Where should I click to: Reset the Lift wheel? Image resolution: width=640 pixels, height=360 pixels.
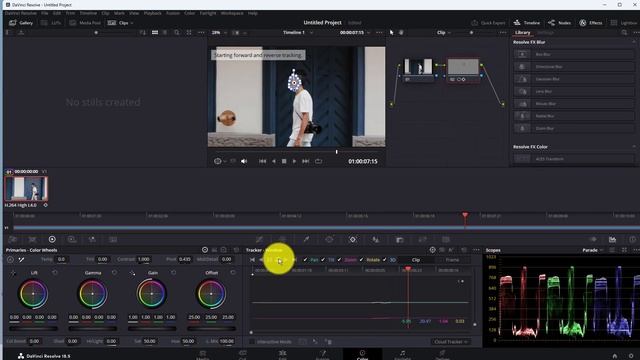[55, 272]
